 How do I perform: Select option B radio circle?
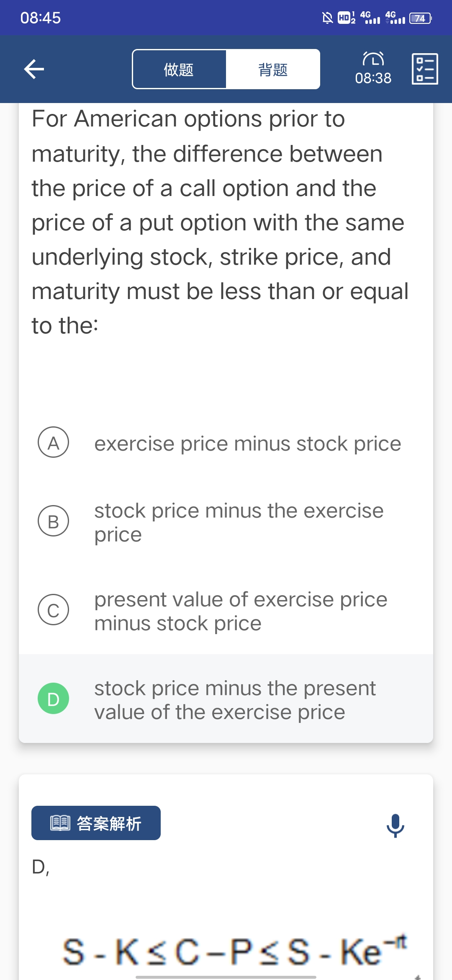(x=54, y=521)
